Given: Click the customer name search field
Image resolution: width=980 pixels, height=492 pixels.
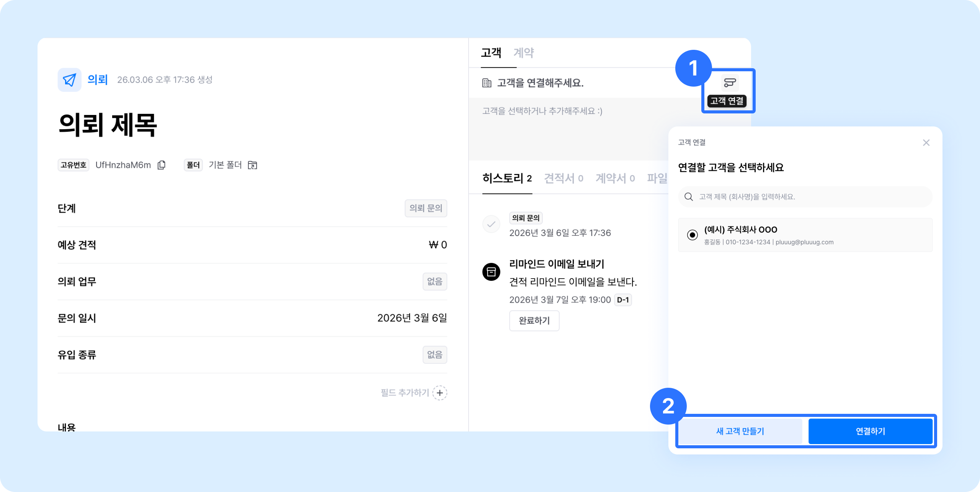Looking at the screenshot, I should [x=812, y=197].
